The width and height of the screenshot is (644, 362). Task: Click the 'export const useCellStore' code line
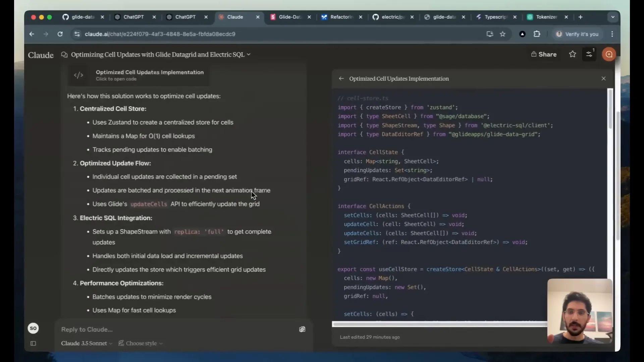tap(466, 269)
